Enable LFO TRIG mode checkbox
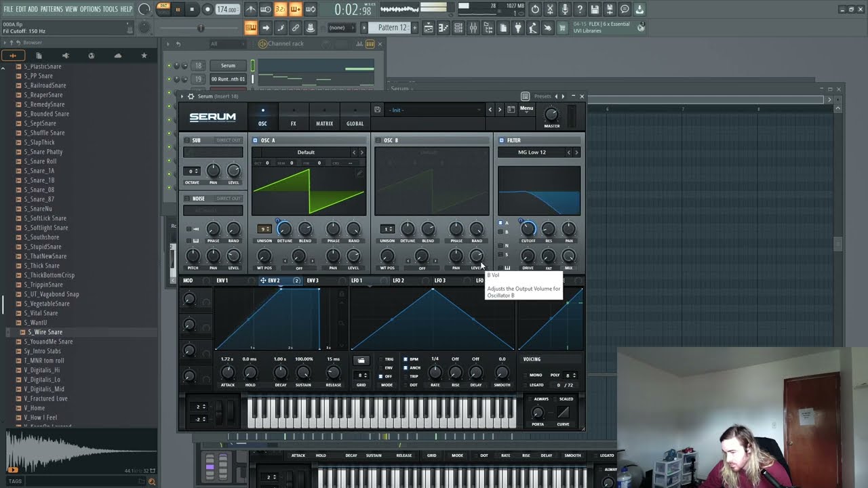This screenshot has height=488, width=868. pos(381,359)
